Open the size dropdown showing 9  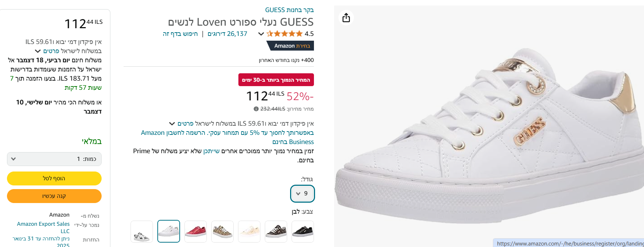coord(303,193)
